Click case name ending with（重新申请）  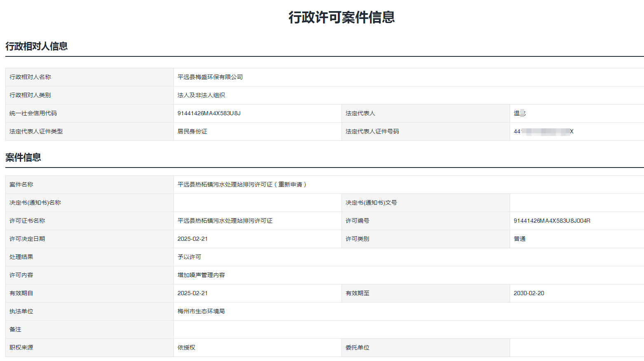pos(243,184)
